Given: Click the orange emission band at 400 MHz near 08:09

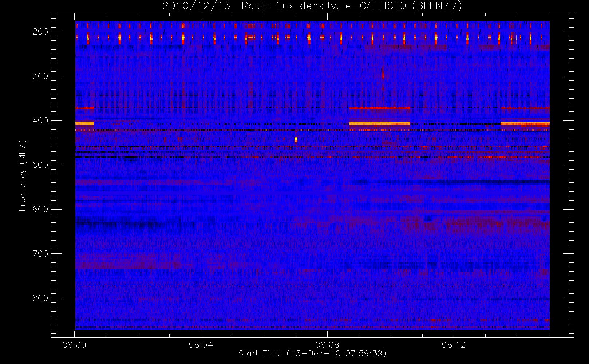Looking at the screenshot, I should [x=379, y=123].
